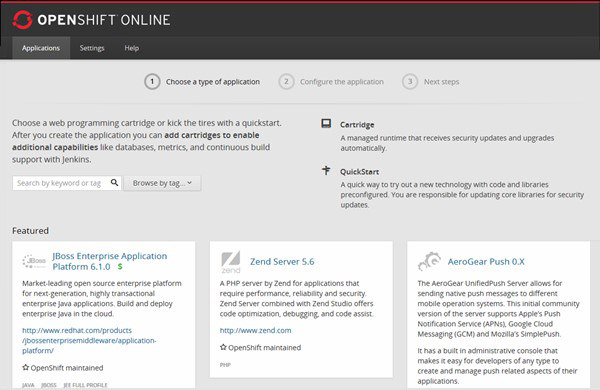Select Zend Server 5.6

(x=282, y=261)
